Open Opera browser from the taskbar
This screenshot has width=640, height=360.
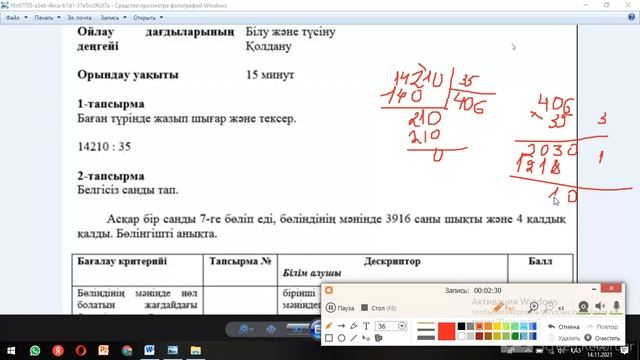tap(81, 351)
